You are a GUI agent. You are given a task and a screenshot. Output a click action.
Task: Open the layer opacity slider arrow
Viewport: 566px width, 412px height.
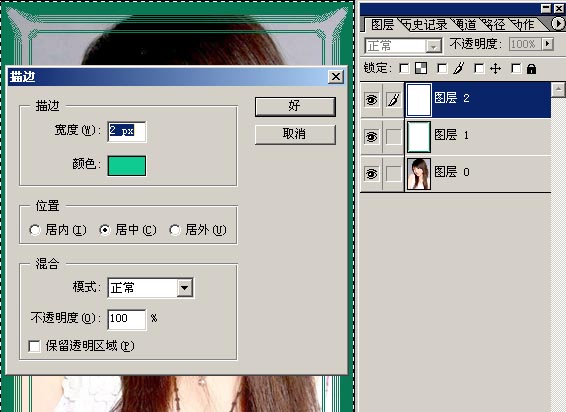click(548, 44)
